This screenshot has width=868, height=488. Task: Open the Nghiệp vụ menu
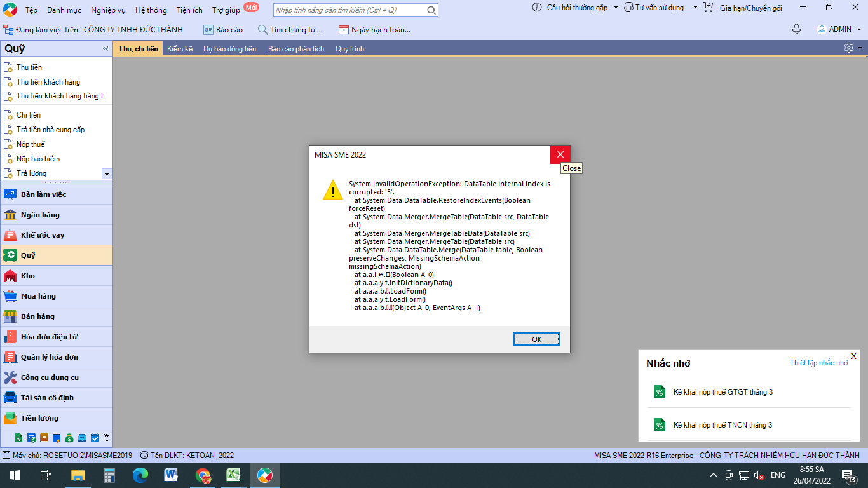click(x=108, y=10)
